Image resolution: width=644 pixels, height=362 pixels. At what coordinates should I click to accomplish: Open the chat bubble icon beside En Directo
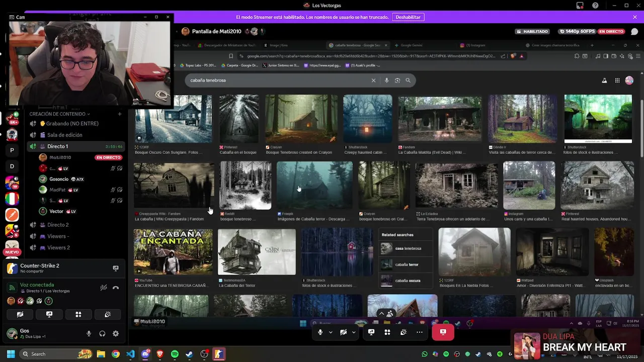[634, 31]
